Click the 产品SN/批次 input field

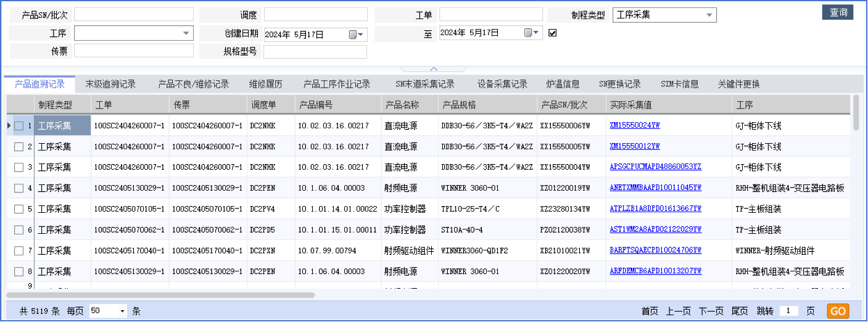[134, 15]
